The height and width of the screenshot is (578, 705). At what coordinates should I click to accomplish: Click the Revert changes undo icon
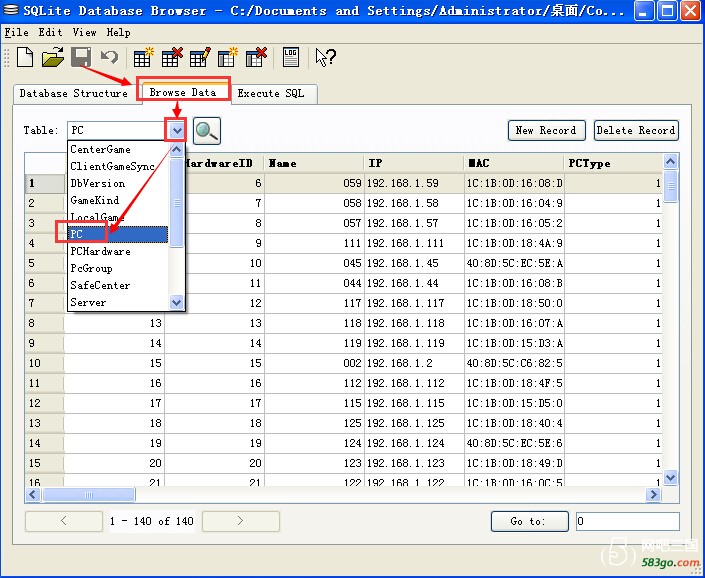[109, 57]
